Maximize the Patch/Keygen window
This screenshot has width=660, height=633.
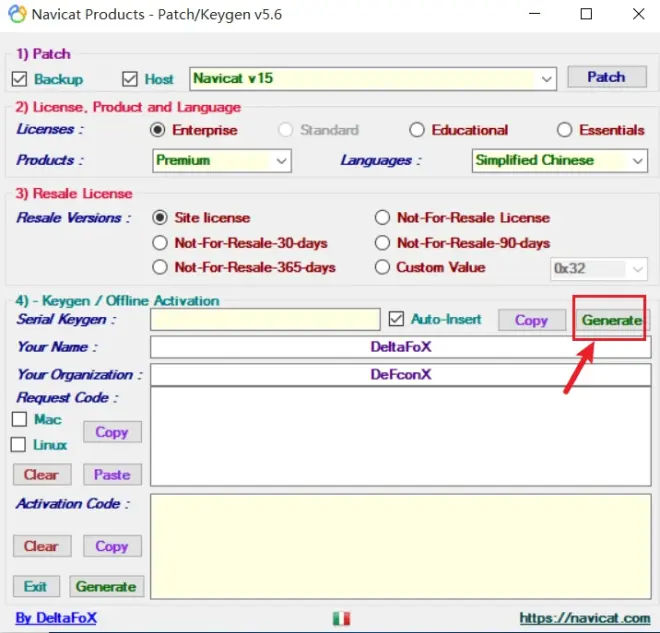coord(586,14)
